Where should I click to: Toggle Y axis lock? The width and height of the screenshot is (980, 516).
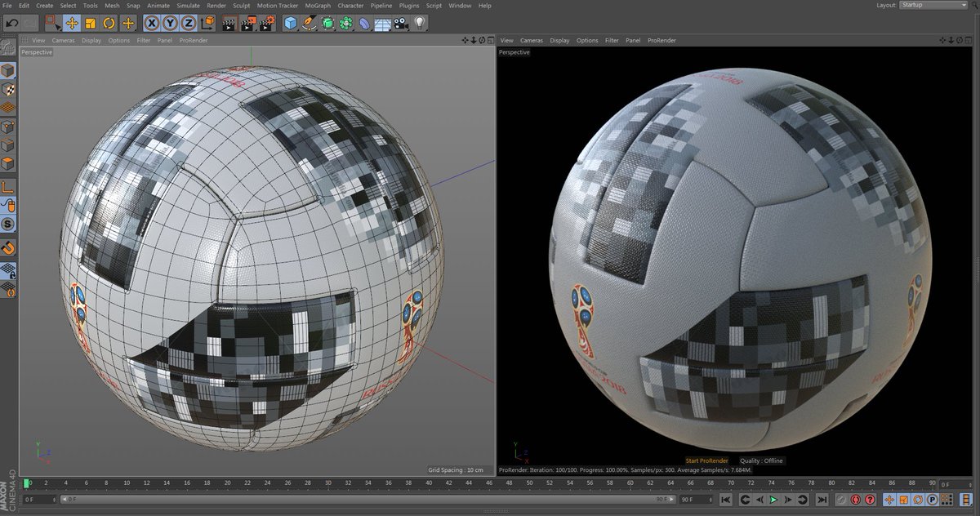click(x=171, y=23)
